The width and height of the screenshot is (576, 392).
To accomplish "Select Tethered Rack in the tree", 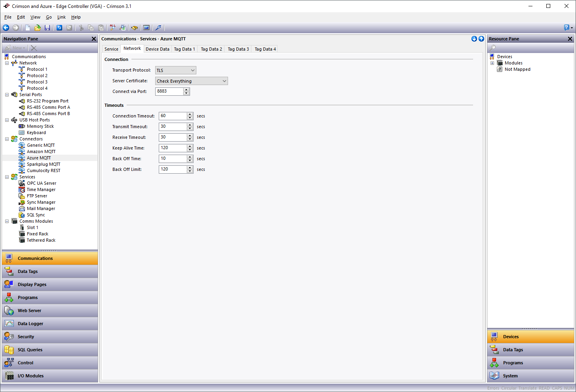I will [41, 240].
